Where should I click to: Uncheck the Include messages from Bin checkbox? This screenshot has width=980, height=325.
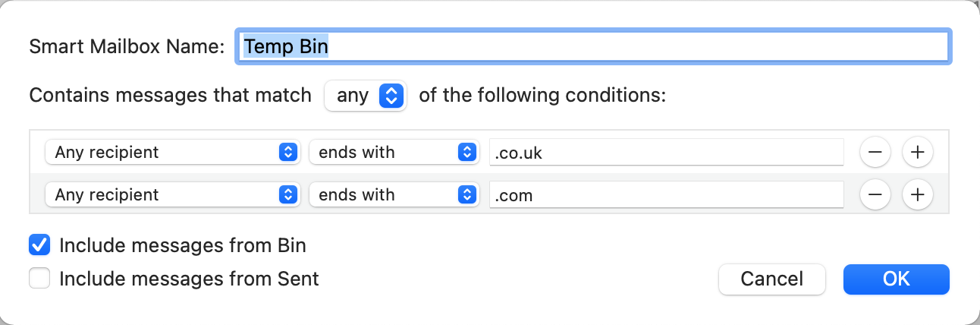click(x=39, y=245)
